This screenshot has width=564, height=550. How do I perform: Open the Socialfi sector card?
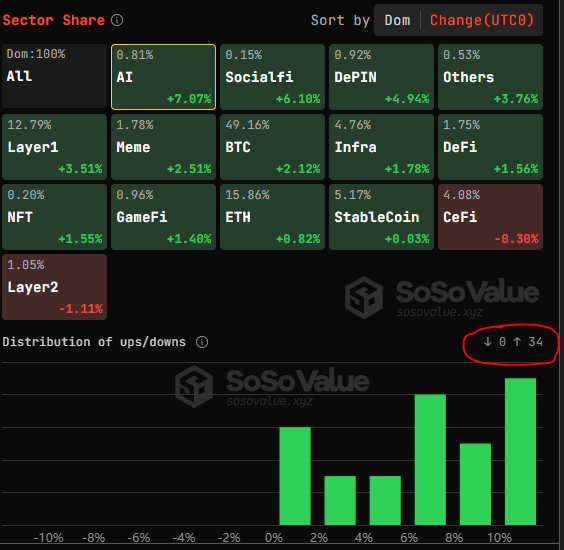tap(272, 77)
